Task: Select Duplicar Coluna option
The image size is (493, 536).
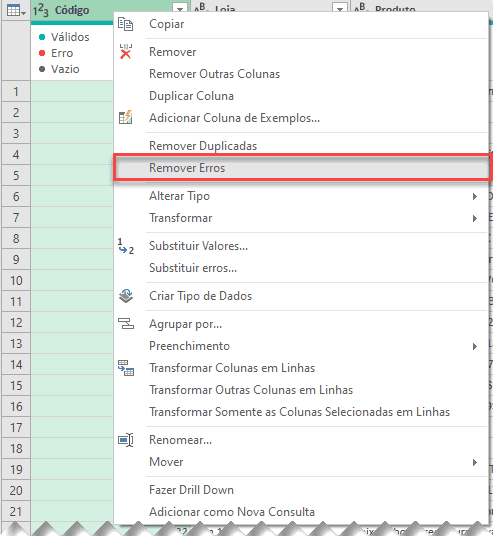Action: [191, 96]
